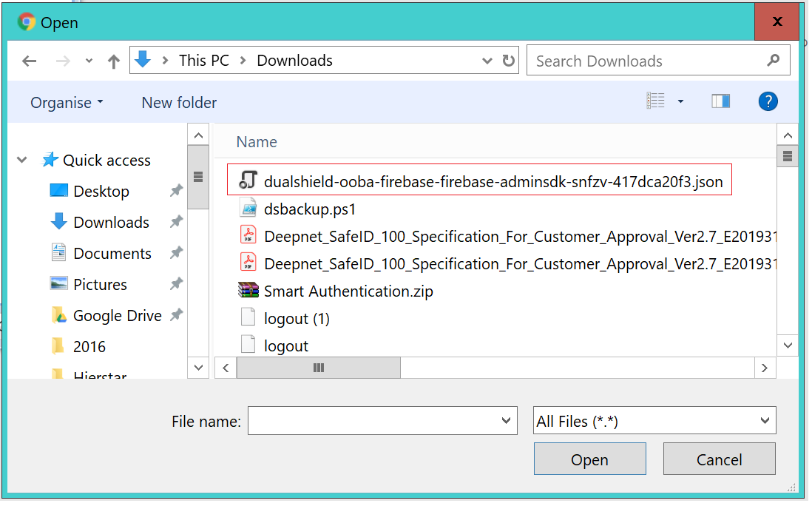Image resolution: width=812 pixels, height=506 pixels.
Task: Click New folder in the toolbar
Action: tap(179, 103)
